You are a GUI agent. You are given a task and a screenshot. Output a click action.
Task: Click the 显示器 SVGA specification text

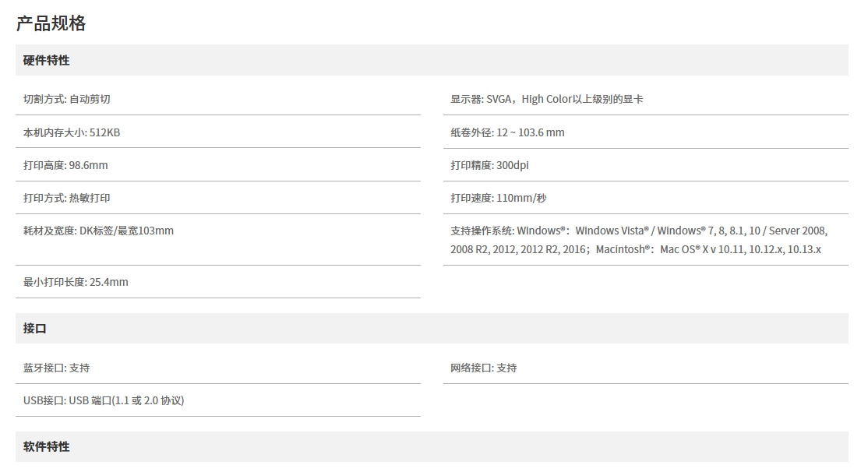click(x=482, y=99)
